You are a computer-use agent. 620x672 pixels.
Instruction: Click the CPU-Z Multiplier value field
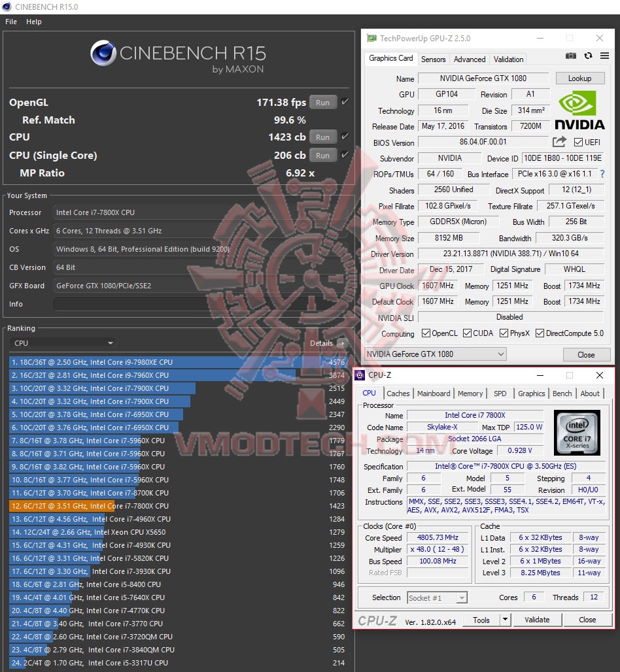[x=438, y=549]
